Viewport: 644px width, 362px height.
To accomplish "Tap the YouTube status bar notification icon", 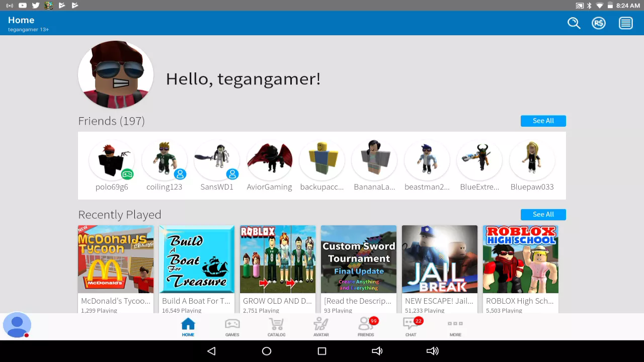I will pyautogui.click(x=23, y=6).
